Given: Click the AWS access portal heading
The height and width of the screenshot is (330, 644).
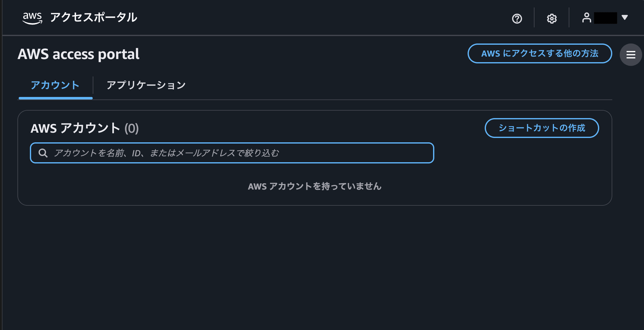Looking at the screenshot, I should tap(78, 54).
